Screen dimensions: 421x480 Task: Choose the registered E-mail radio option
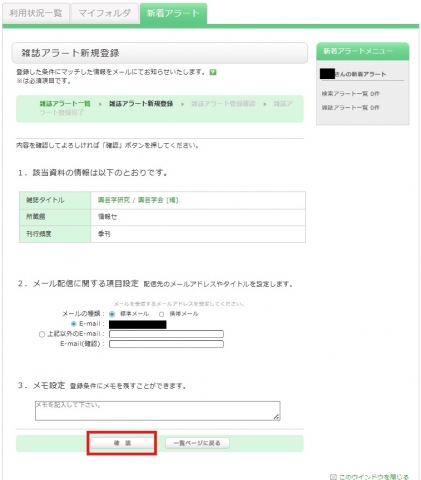tap(73, 324)
